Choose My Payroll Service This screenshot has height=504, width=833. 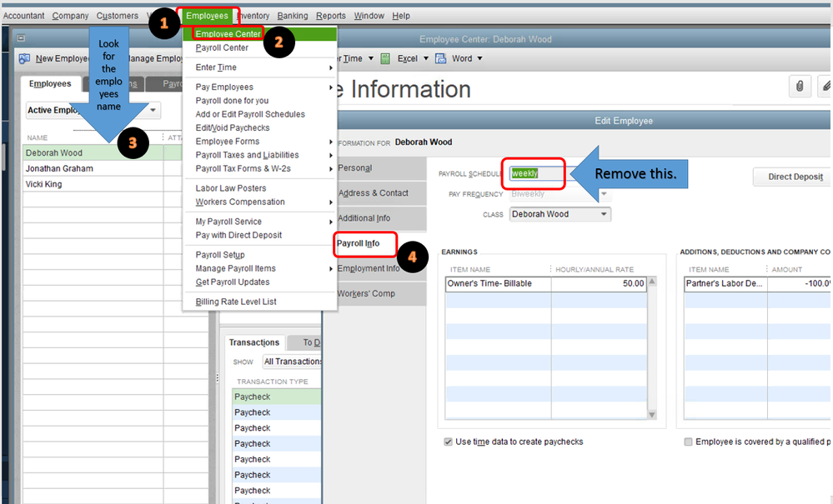[x=228, y=222]
